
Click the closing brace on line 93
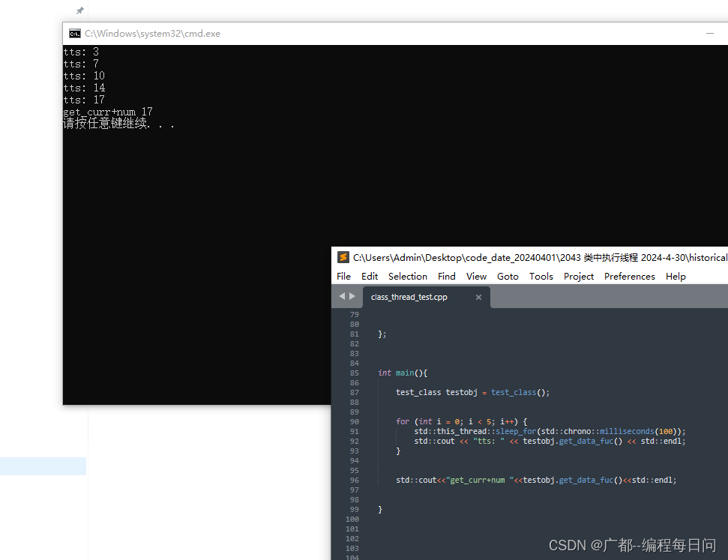click(398, 451)
